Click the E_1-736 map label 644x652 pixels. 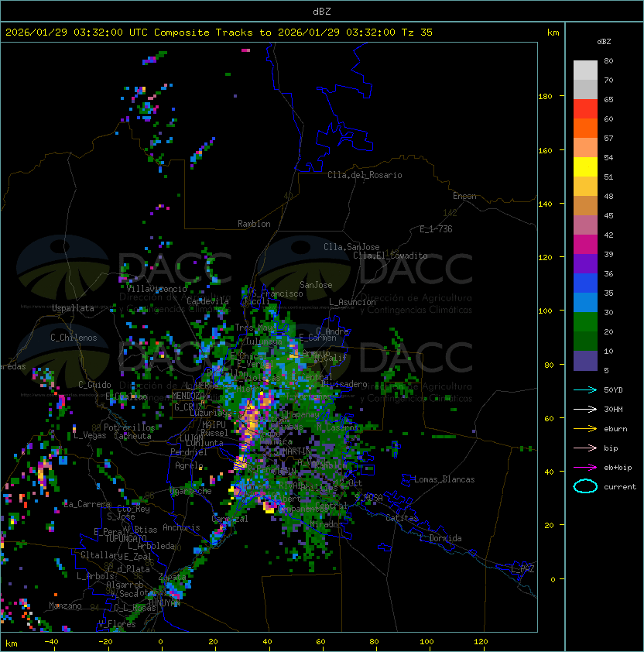pyautogui.click(x=436, y=229)
